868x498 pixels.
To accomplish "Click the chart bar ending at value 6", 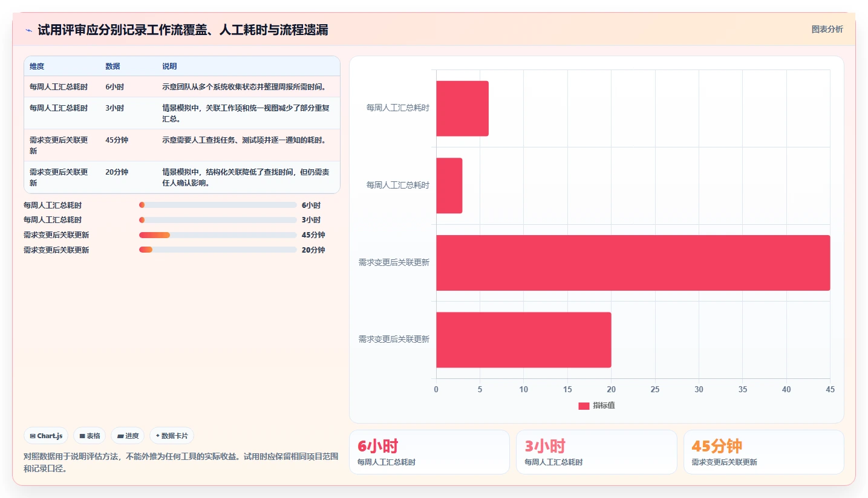I will (x=462, y=109).
